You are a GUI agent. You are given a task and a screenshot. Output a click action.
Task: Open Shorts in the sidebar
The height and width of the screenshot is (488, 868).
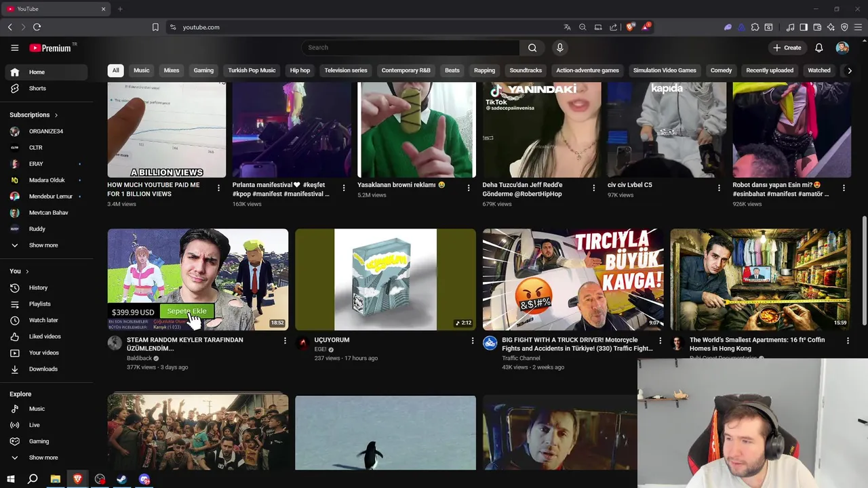[46, 88]
